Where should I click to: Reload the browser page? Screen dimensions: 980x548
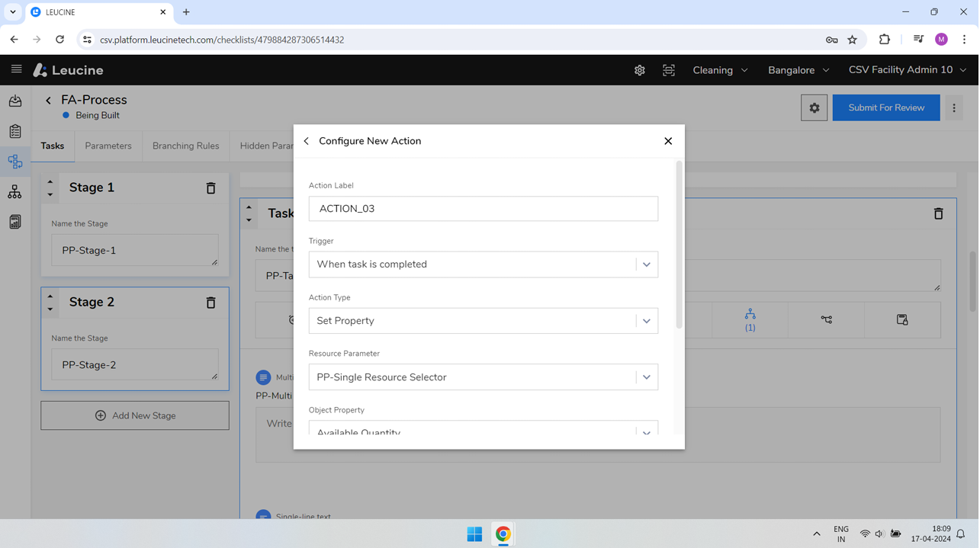pos(59,40)
